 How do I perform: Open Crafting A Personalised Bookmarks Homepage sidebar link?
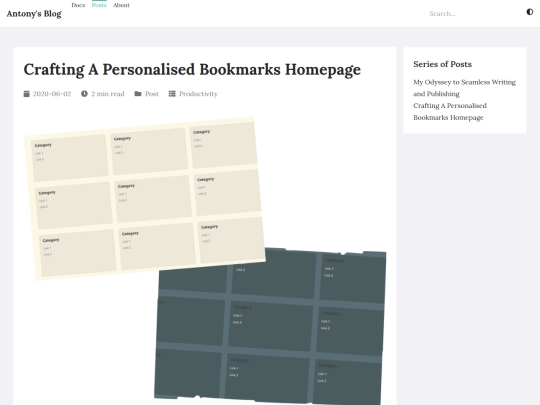(450, 112)
